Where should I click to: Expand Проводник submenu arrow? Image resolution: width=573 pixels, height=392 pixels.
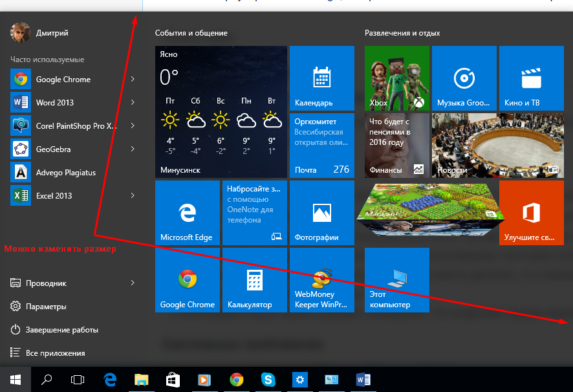point(133,283)
